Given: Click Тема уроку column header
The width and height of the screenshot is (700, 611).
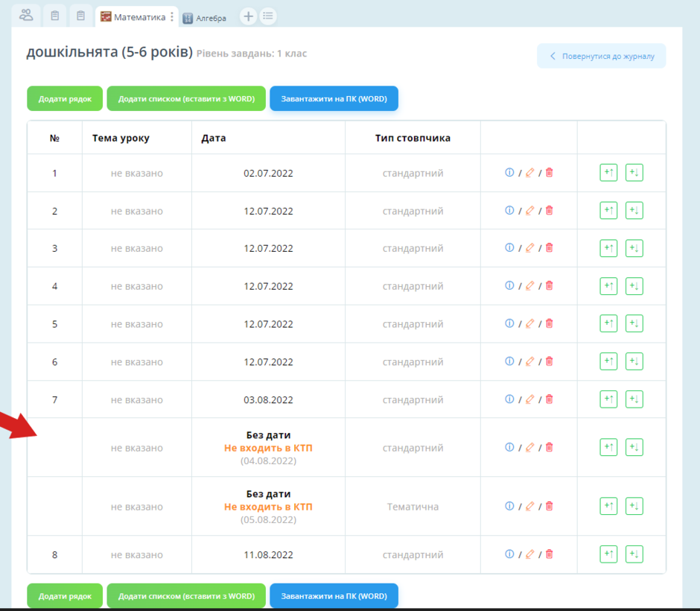Looking at the screenshot, I should [121, 138].
